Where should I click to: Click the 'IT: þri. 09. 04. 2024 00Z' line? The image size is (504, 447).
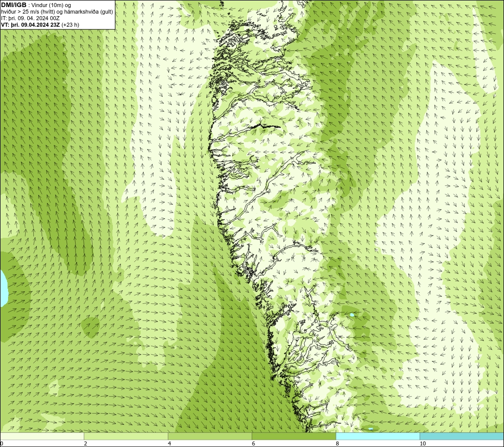[30, 18]
